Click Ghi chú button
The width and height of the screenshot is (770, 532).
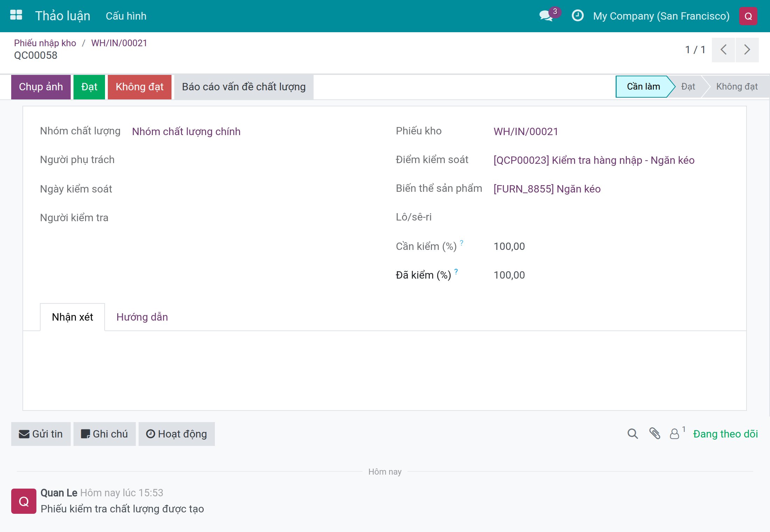click(105, 434)
